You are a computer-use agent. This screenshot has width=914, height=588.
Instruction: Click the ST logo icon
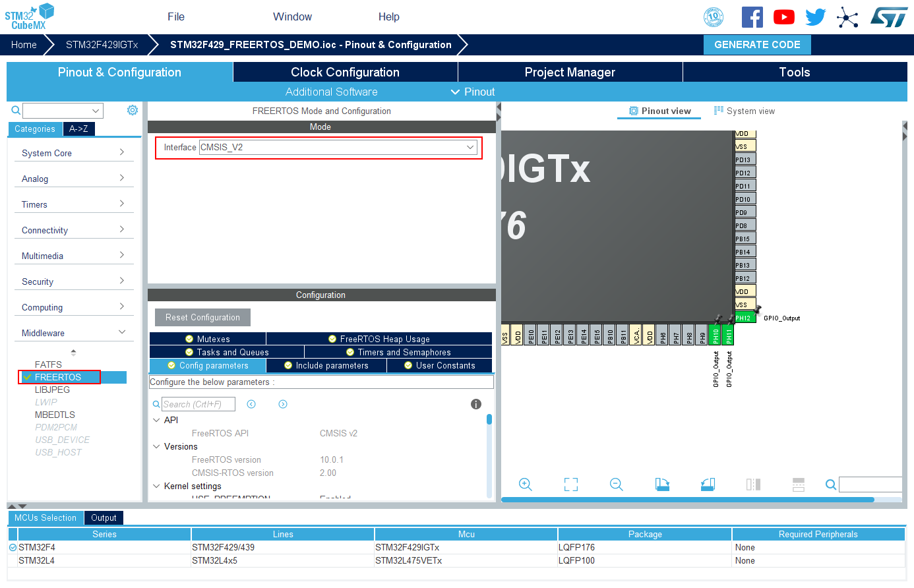pyautogui.click(x=889, y=17)
